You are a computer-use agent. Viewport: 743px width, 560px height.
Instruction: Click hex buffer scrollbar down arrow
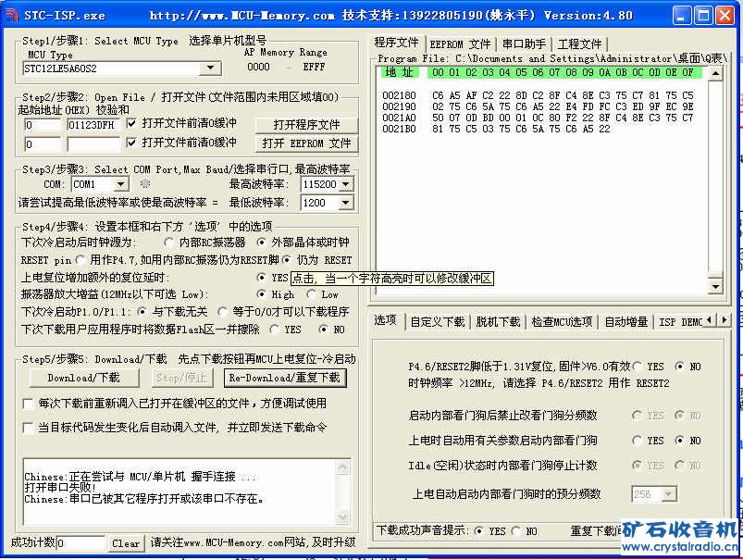click(x=715, y=286)
